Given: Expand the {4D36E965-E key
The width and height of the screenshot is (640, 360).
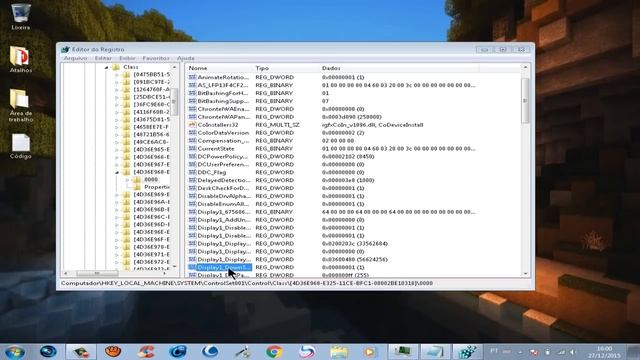Looking at the screenshot, I should point(117,150).
